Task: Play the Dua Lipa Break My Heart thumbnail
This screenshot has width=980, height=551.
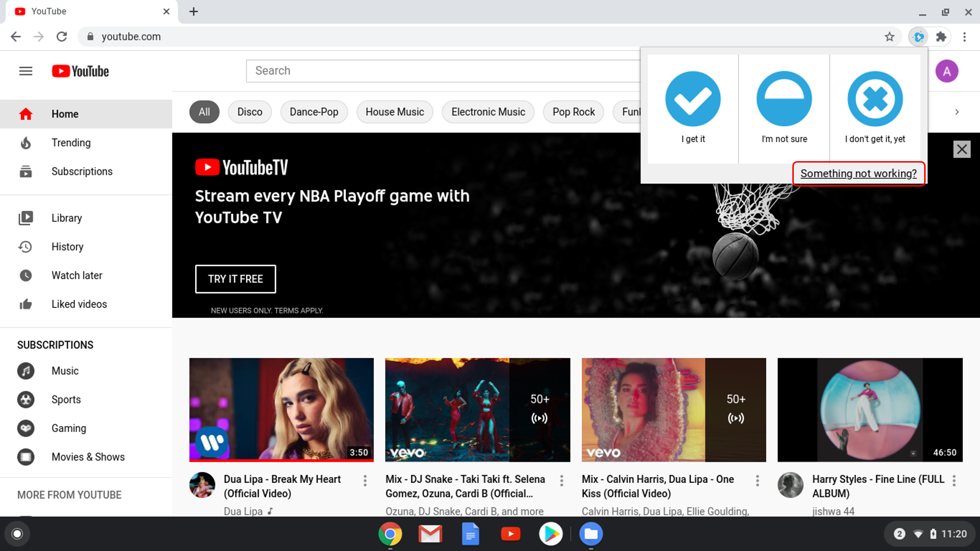Action: pos(281,410)
